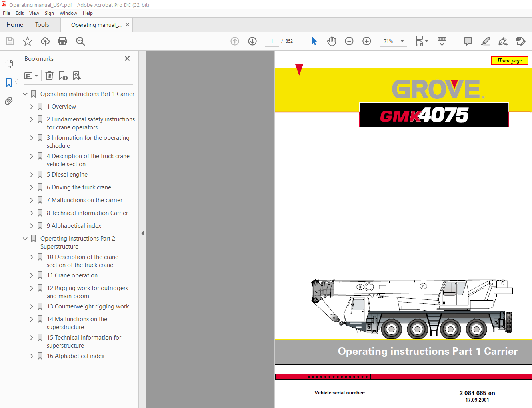532x408 pixels.
Task: Close the Operating manual document tab
Action: pos(127,24)
